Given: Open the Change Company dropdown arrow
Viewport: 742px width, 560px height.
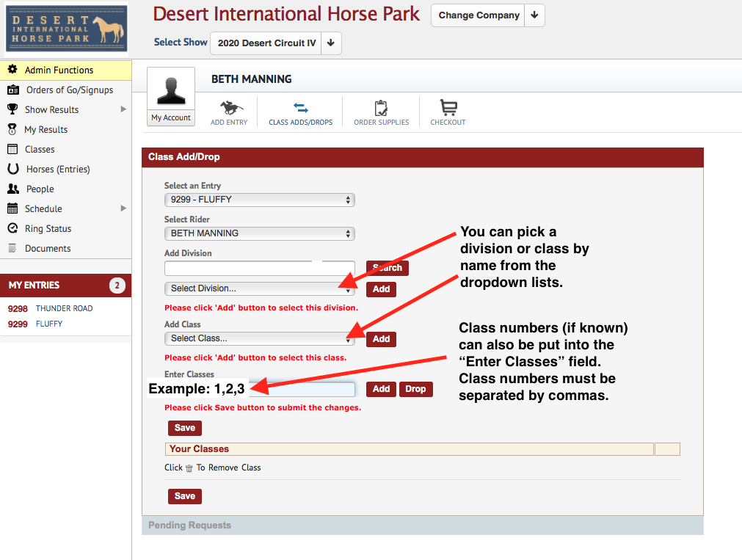Looking at the screenshot, I should (x=534, y=15).
